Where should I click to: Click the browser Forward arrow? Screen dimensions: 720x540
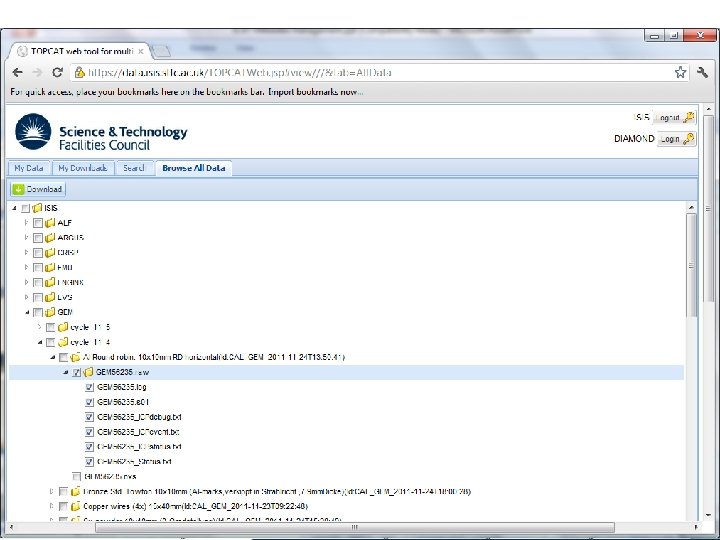click(x=38, y=73)
